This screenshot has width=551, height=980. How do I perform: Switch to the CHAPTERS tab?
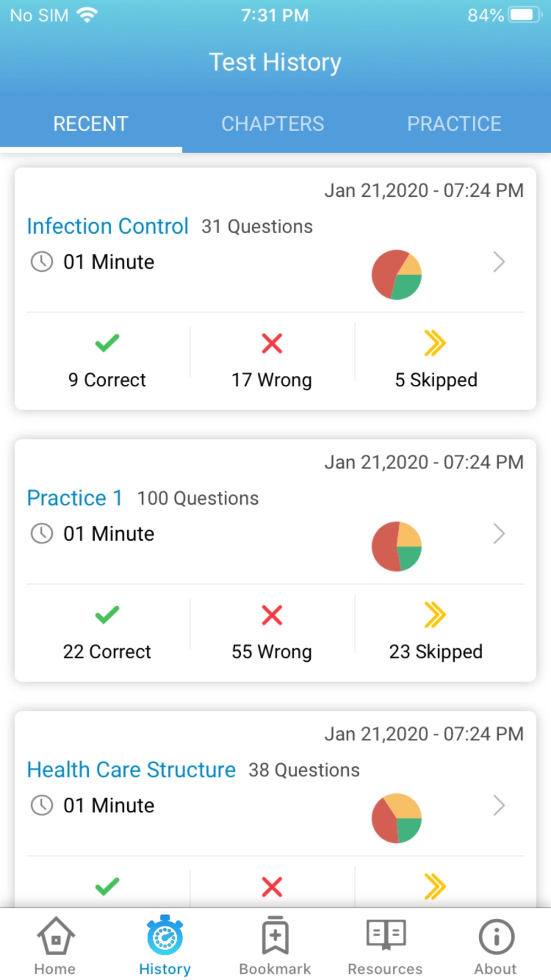pos(273,123)
